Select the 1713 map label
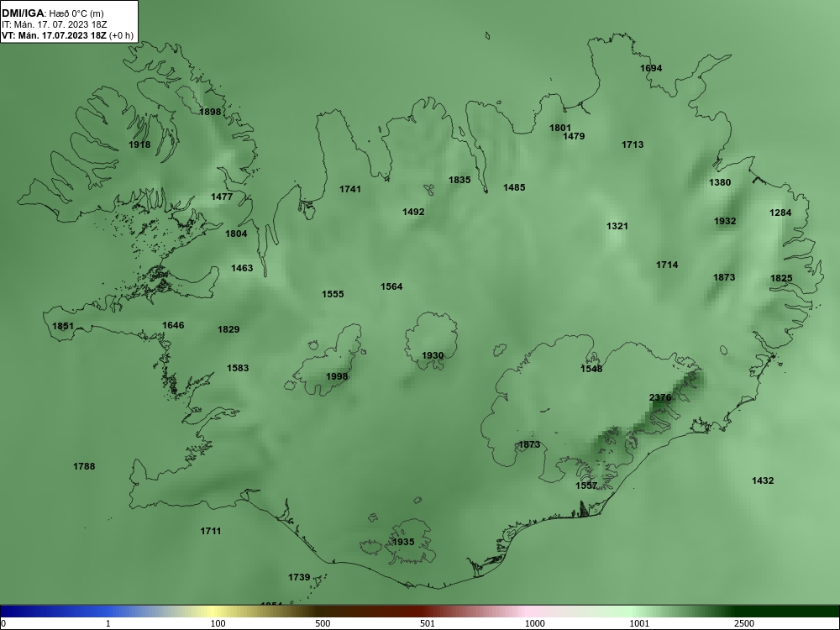The image size is (840, 630). 633,144
